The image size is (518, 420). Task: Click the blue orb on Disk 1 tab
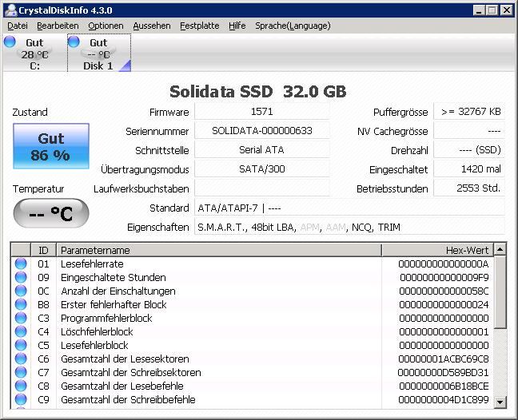[x=74, y=42]
